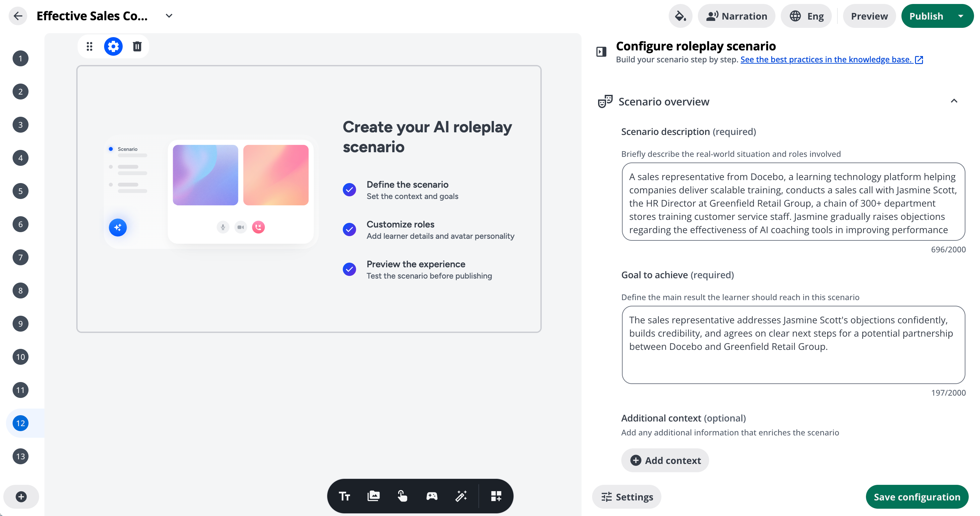
Task: Click the 'Additional context (optional)' label
Action: coord(684,418)
